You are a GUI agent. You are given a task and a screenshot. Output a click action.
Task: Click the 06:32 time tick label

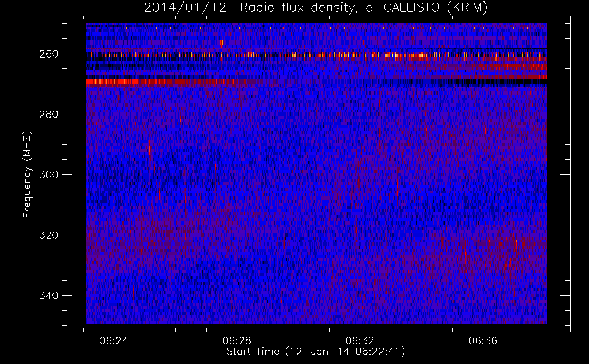coord(360,341)
